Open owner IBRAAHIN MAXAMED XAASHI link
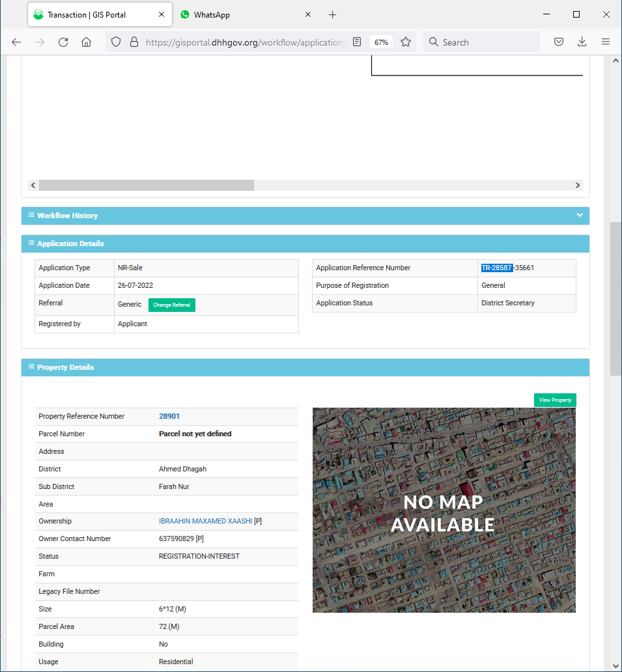 pyautogui.click(x=205, y=521)
